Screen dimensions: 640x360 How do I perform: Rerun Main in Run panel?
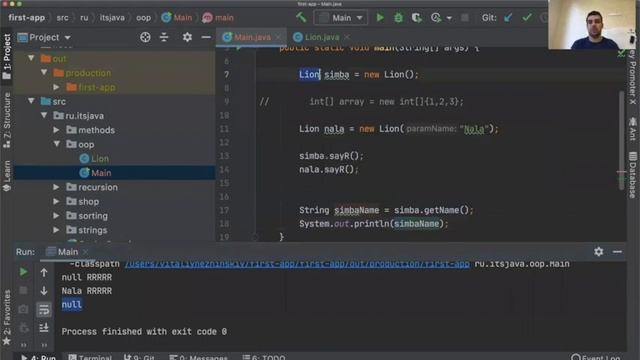tap(24, 272)
